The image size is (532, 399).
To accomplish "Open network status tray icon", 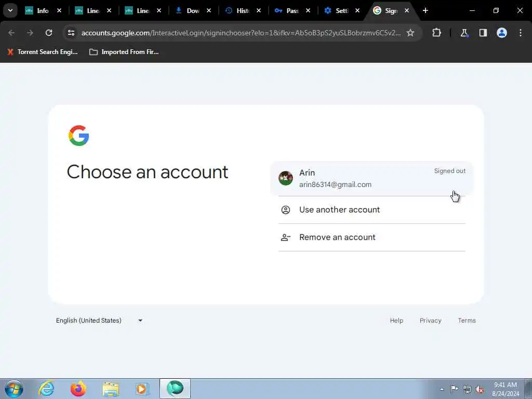I will click(x=467, y=389).
